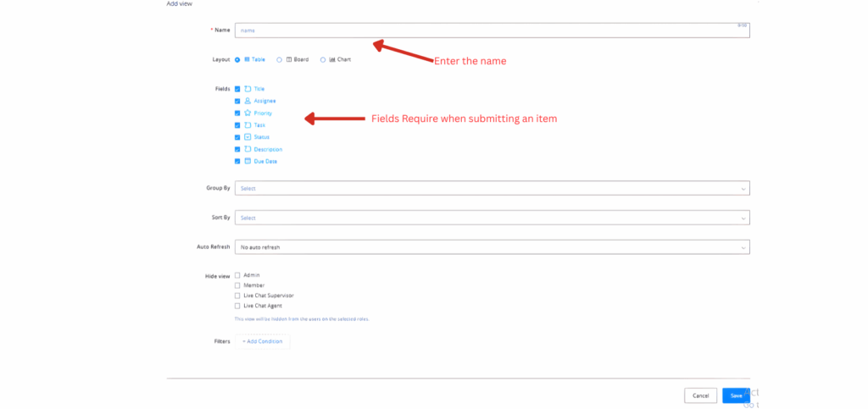Check Admin under Hide view
Image resolution: width=868 pixels, height=409 pixels.
[x=237, y=275]
